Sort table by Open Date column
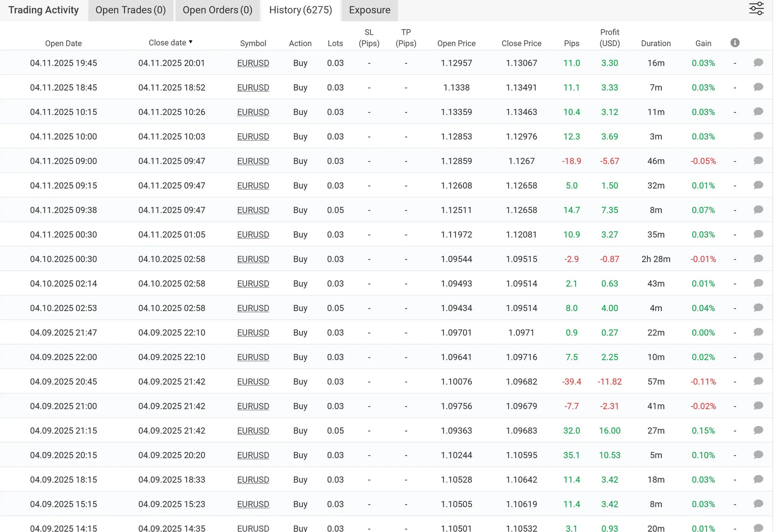Screen dimensions: 780x532 coord(63,43)
